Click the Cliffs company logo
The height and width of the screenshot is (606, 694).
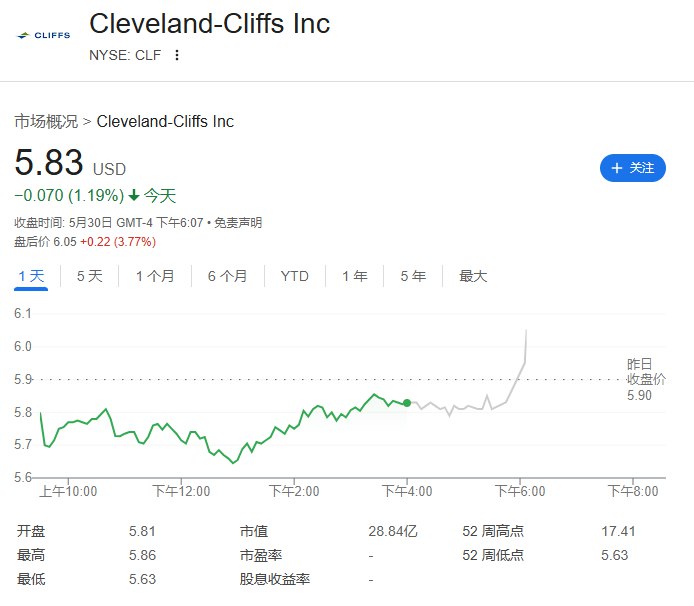click(x=43, y=35)
